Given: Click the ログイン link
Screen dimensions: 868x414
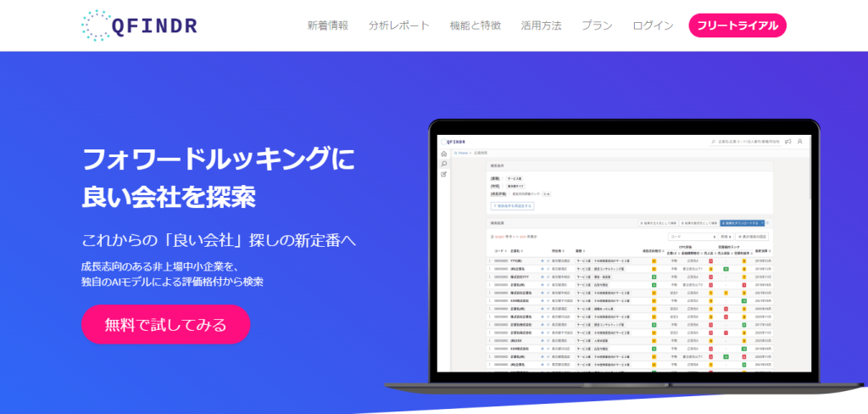Looking at the screenshot, I should 654,25.
